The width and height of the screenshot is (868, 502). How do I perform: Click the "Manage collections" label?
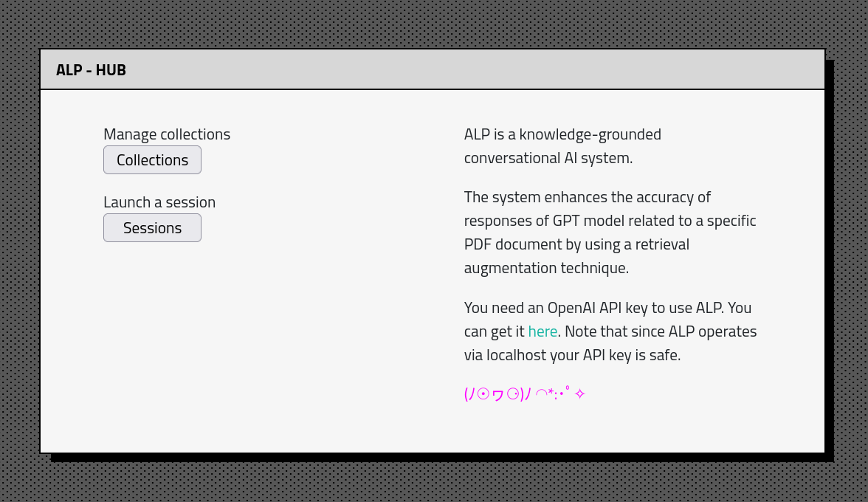click(167, 134)
